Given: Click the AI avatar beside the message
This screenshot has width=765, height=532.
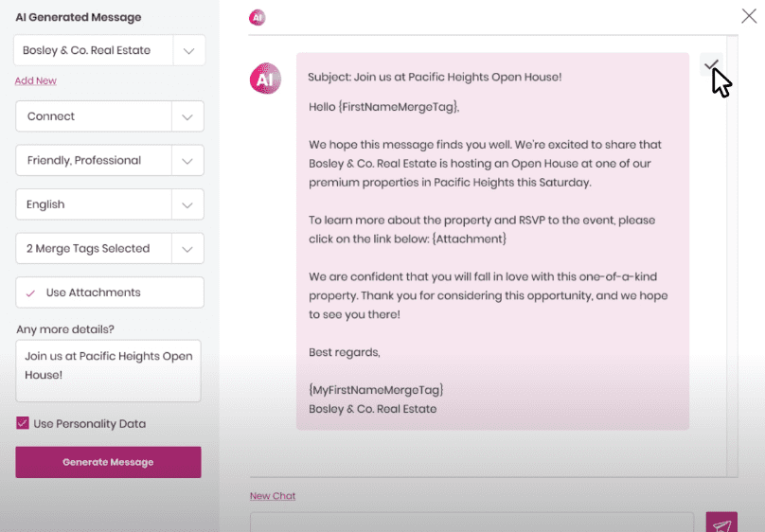Looking at the screenshot, I should coord(265,80).
